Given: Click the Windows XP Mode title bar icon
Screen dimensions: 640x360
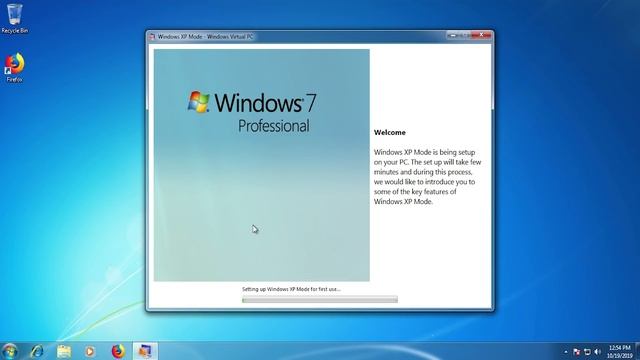Looking at the screenshot, I should click(152, 37).
